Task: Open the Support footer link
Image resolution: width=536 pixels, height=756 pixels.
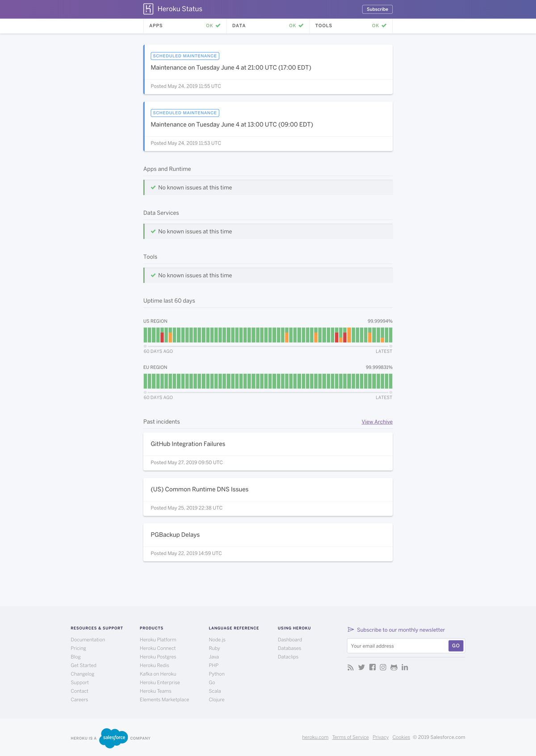Action: [80, 683]
